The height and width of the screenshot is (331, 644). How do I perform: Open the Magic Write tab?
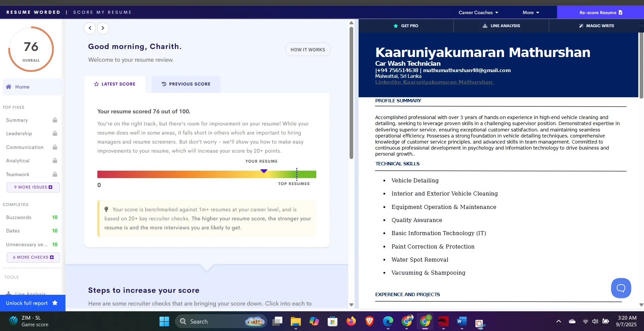pos(596,26)
